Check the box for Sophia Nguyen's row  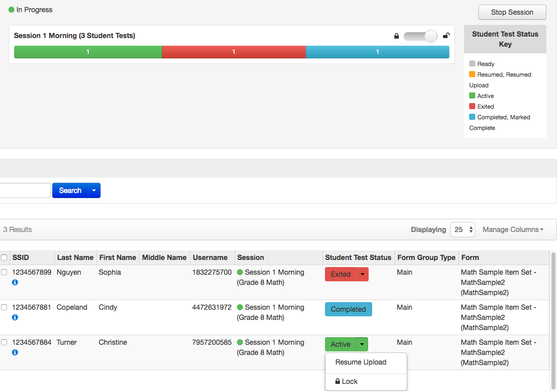coord(4,272)
